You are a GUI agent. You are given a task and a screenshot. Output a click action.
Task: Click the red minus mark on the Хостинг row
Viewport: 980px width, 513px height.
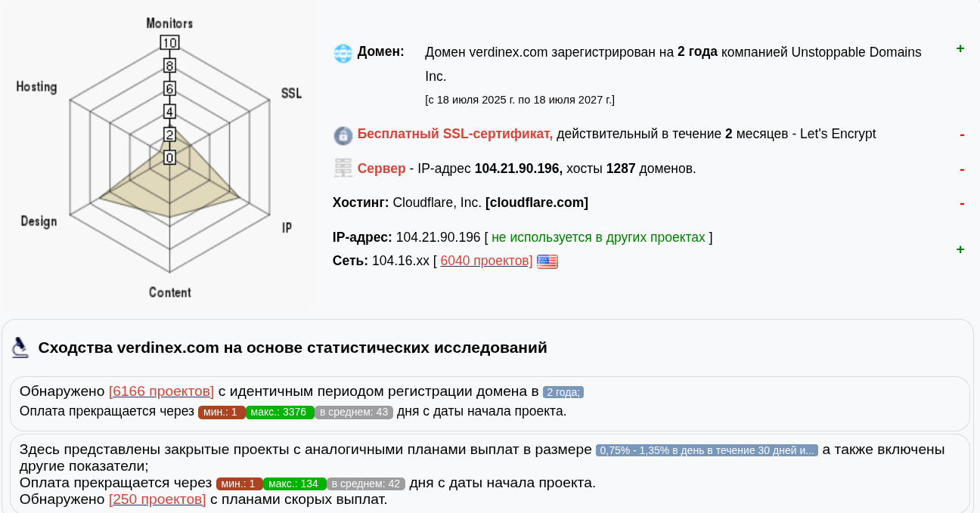click(x=962, y=204)
